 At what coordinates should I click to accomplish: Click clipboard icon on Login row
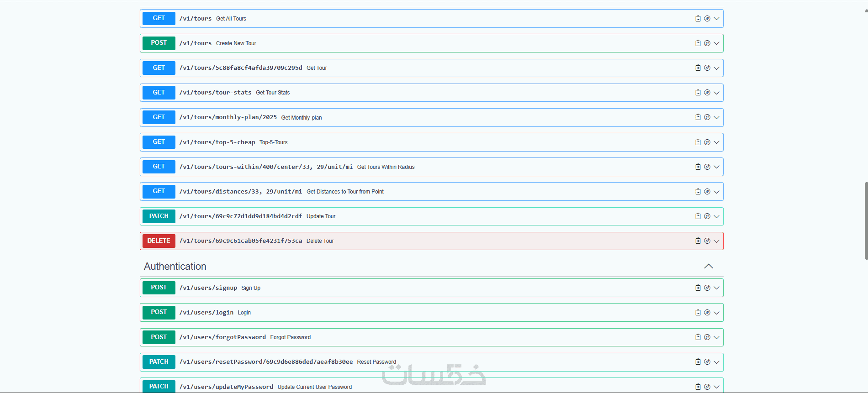[698, 313]
